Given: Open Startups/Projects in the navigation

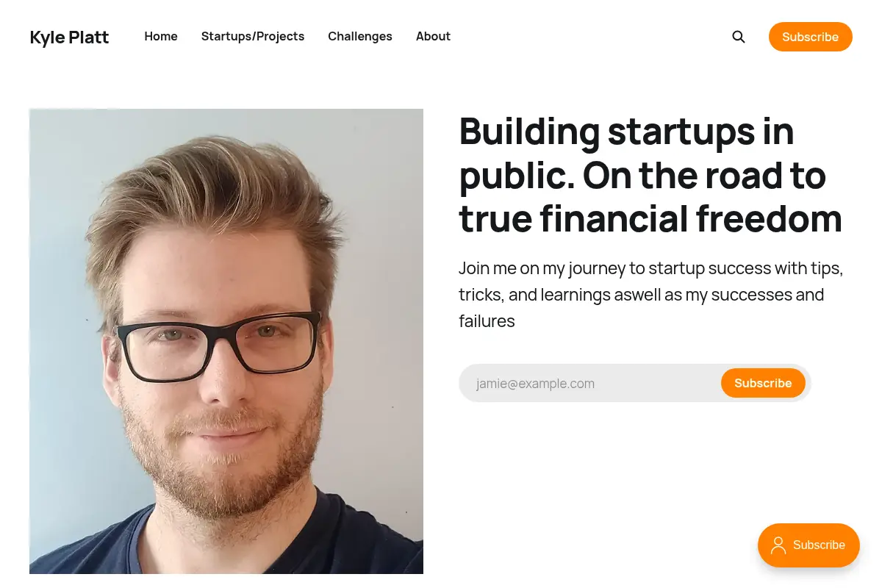Looking at the screenshot, I should [x=253, y=36].
